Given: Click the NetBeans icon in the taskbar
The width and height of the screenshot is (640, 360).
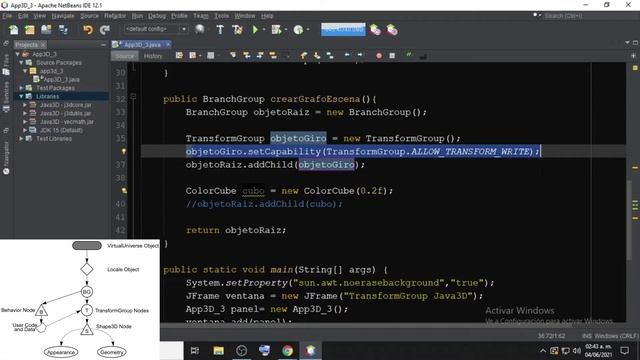Looking at the screenshot, I should coord(311,351).
